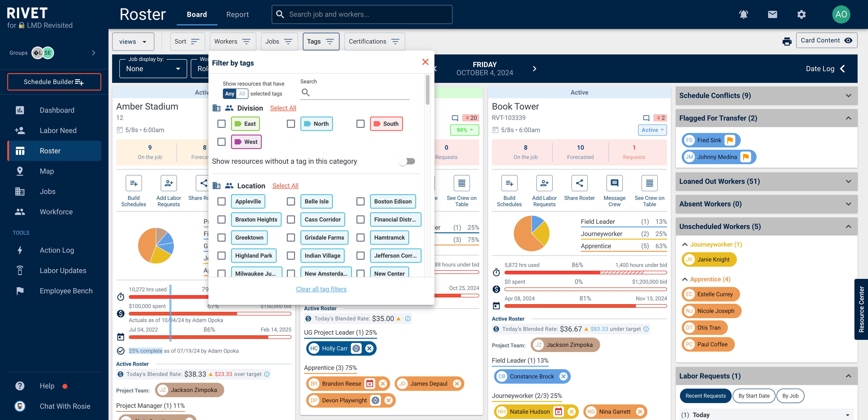Screen dimensions: 868x420
Task: Open the Sort filter
Action: [187, 41]
